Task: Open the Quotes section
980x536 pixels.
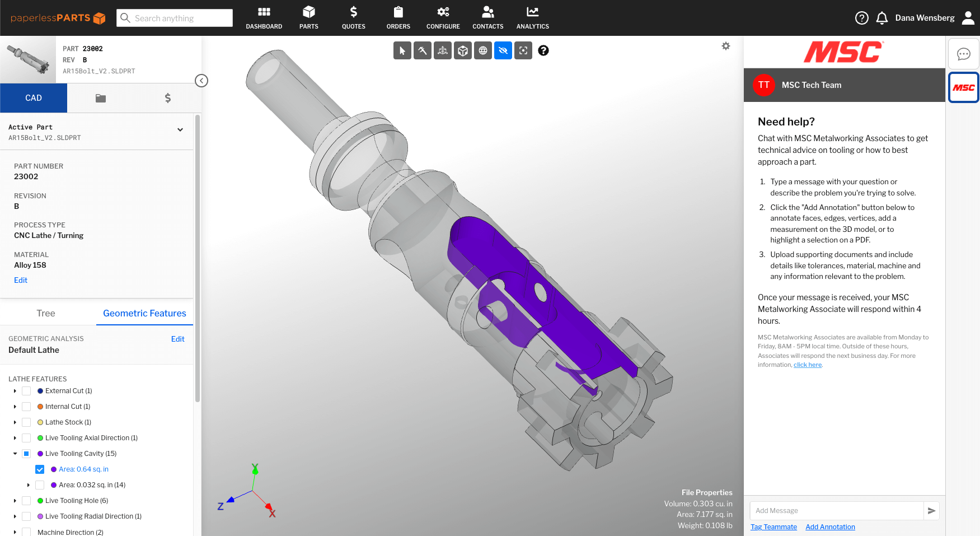Action: click(x=354, y=18)
